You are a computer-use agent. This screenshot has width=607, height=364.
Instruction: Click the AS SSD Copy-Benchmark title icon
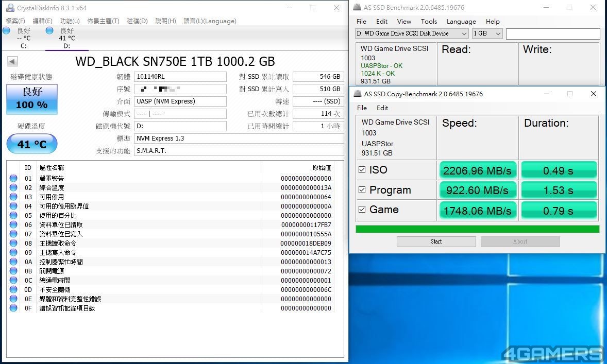(357, 94)
